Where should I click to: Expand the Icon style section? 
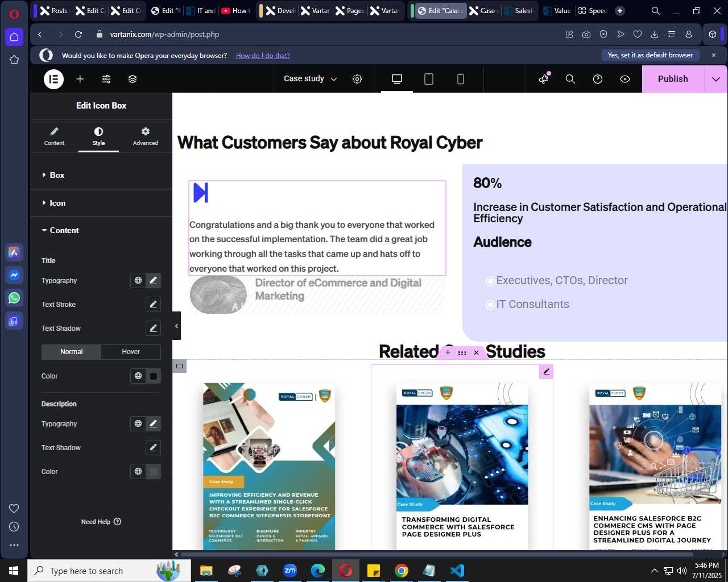click(101, 203)
